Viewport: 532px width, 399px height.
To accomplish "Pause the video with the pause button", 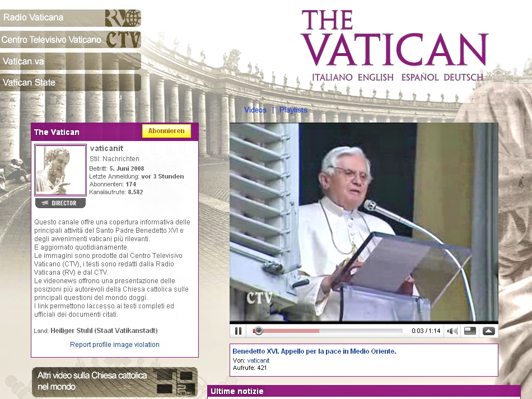I will point(238,331).
